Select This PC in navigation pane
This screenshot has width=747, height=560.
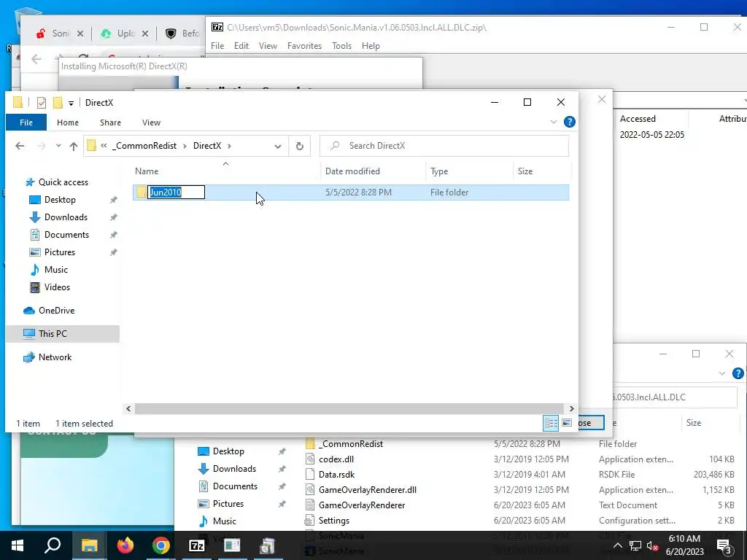(53, 334)
